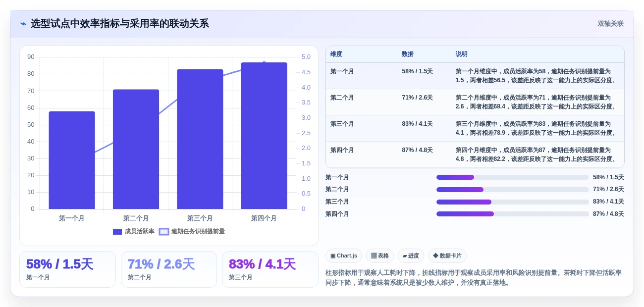The width and height of the screenshot is (644, 307).
Task: Click the 表格 tag chip
Action: coord(380,256)
